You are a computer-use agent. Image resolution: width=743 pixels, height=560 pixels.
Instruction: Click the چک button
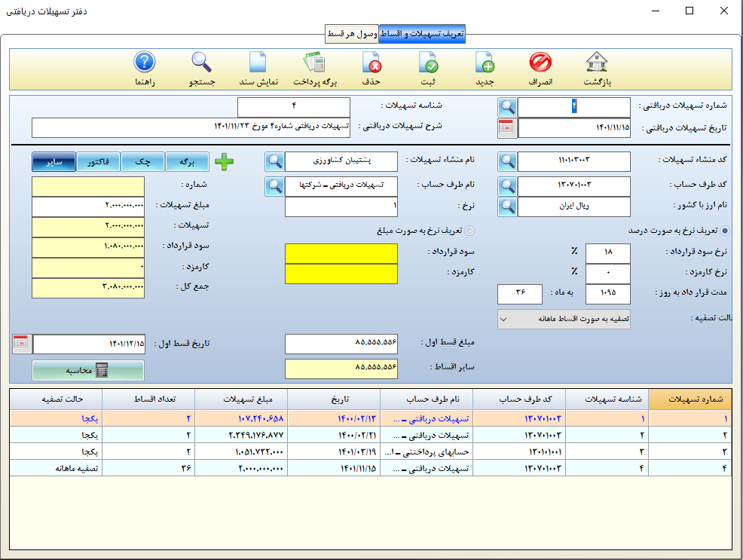pyautogui.click(x=142, y=161)
